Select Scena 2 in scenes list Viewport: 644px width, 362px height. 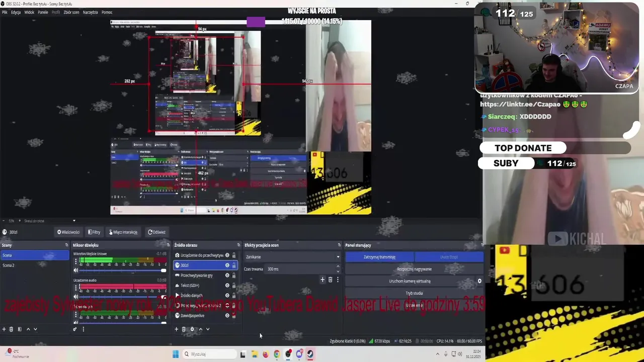tap(35, 265)
